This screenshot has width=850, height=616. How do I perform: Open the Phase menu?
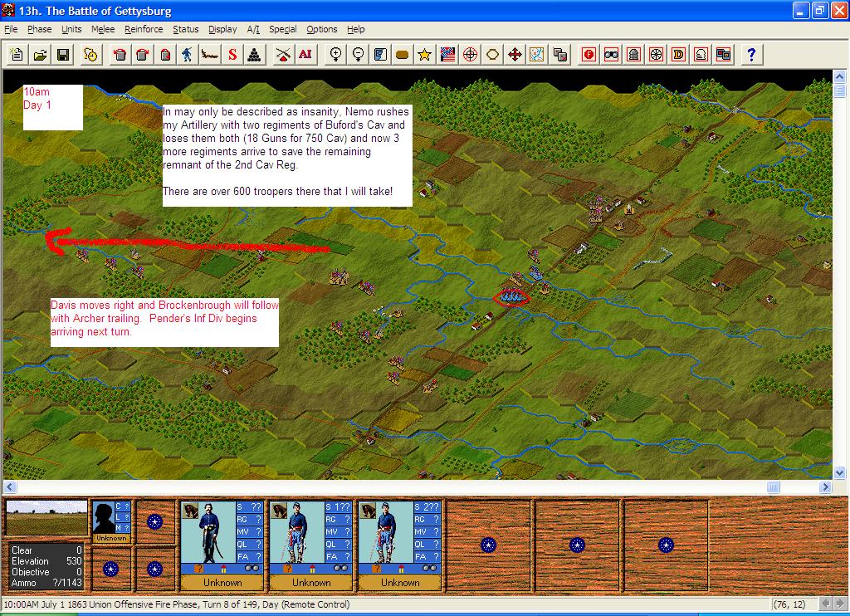pos(40,29)
